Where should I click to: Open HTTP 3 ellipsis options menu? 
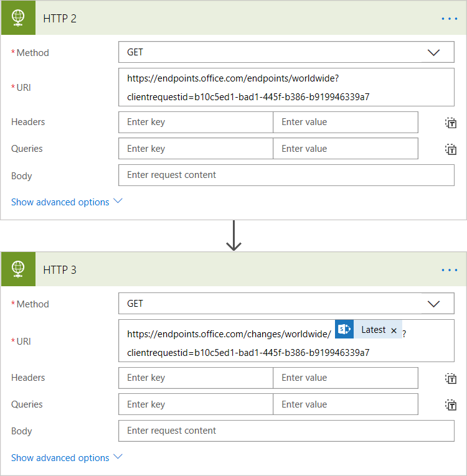[449, 270]
